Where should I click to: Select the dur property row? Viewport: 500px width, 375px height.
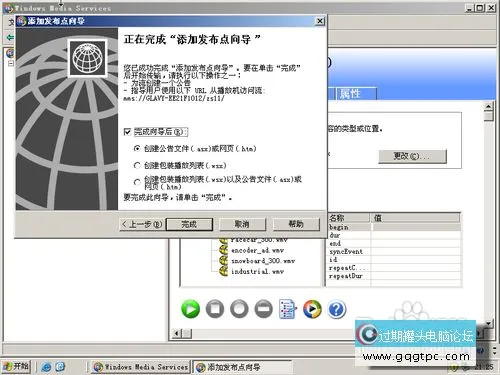pyautogui.click(x=394, y=235)
